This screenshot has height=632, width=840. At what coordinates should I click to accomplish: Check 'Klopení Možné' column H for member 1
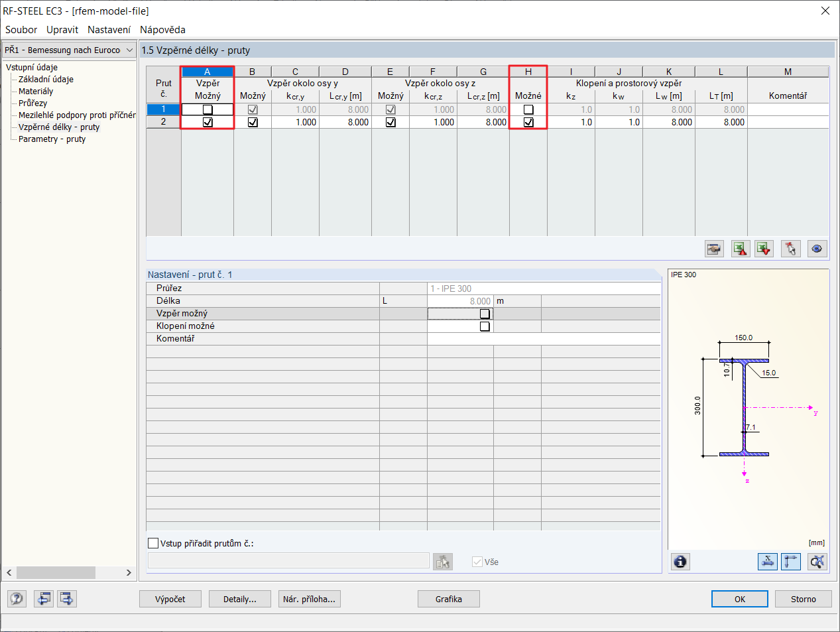click(x=528, y=109)
